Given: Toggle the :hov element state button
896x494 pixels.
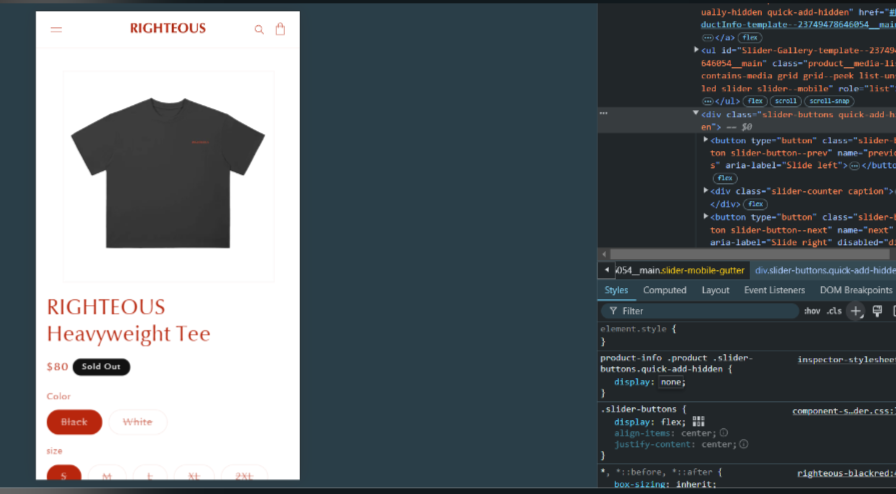Looking at the screenshot, I should pyautogui.click(x=812, y=311).
